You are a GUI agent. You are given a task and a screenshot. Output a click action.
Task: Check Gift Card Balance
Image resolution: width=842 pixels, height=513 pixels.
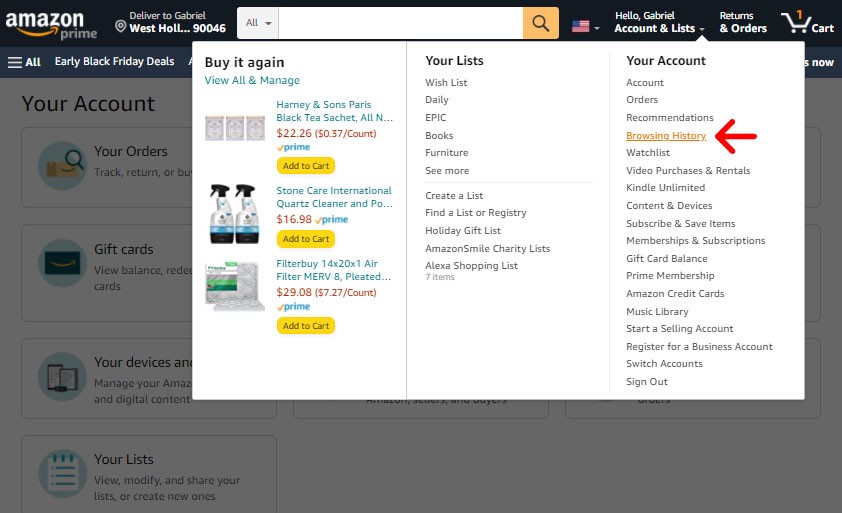pos(666,258)
